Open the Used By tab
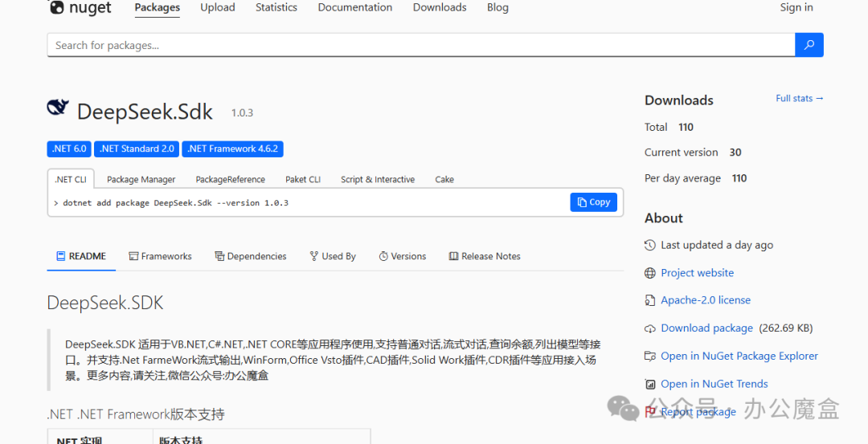This screenshot has width=868, height=444. [333, 256]
